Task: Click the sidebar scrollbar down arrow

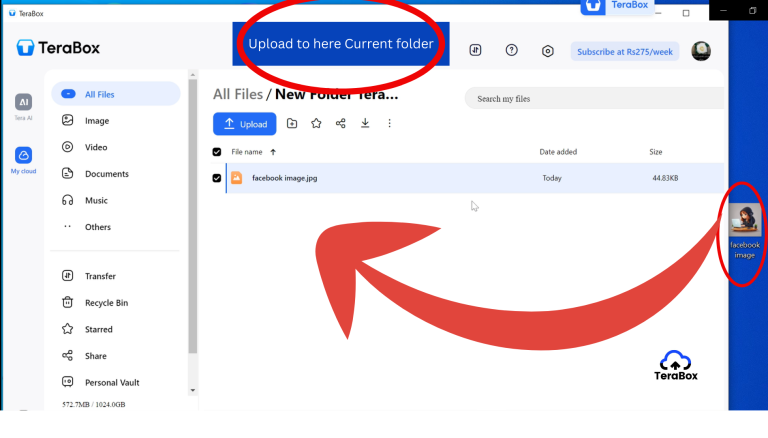Action: [x=192, y=390]
